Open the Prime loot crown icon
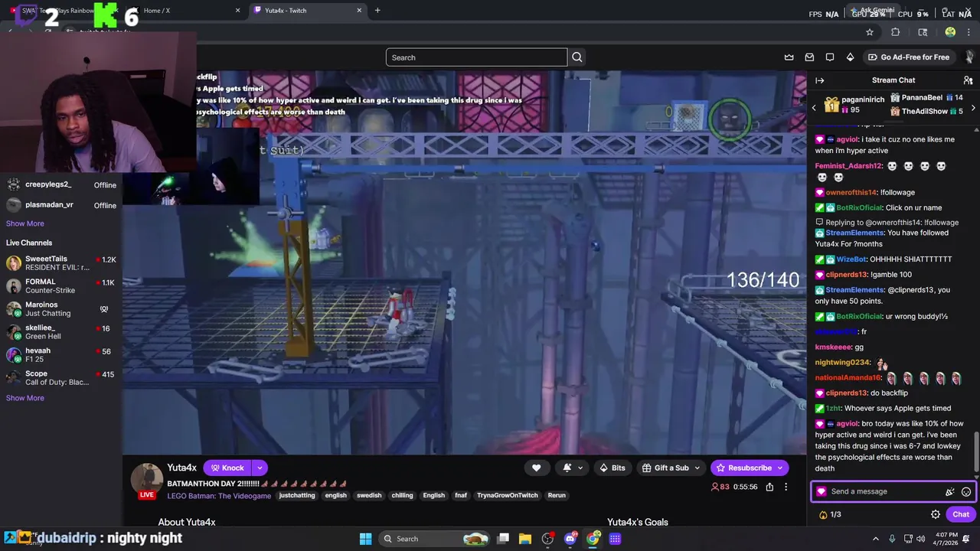The width and height of the screenshot is (980, 551). [789, 57]
